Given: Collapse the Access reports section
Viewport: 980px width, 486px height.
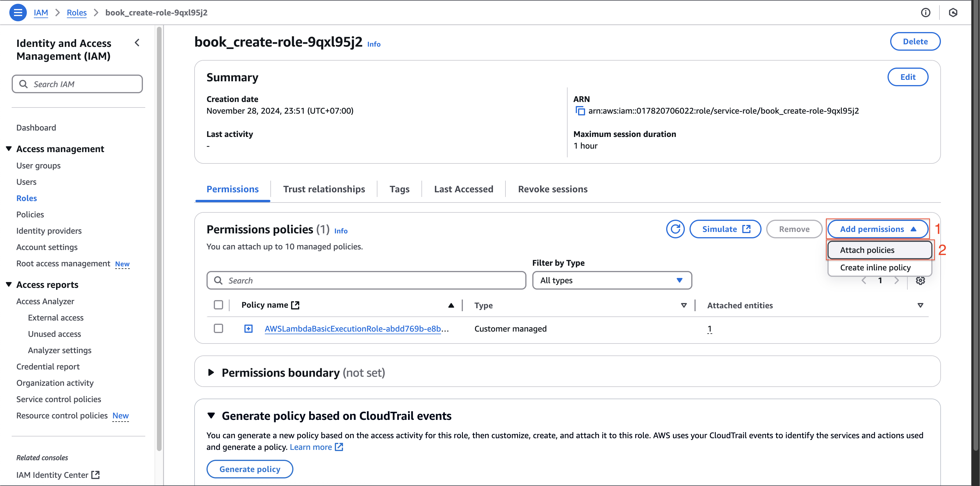Looking at the screenshot, I should (x=9, y=285).
